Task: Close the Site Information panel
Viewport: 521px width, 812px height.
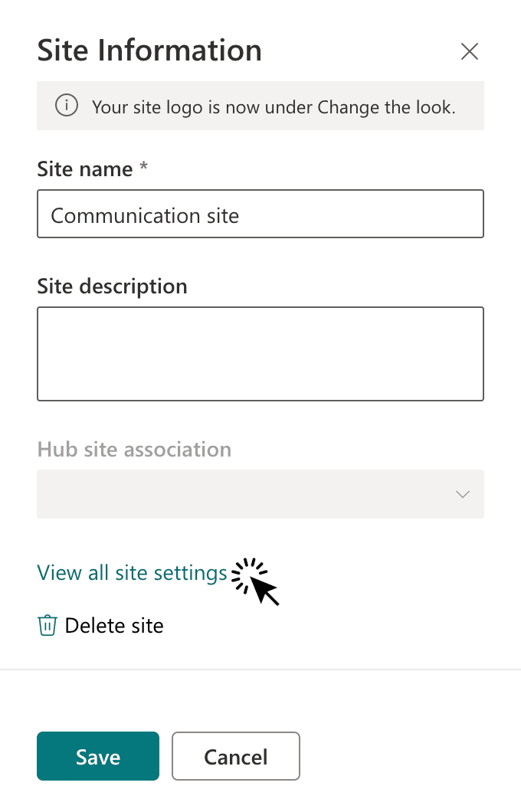Action: [x=469, y=51]
